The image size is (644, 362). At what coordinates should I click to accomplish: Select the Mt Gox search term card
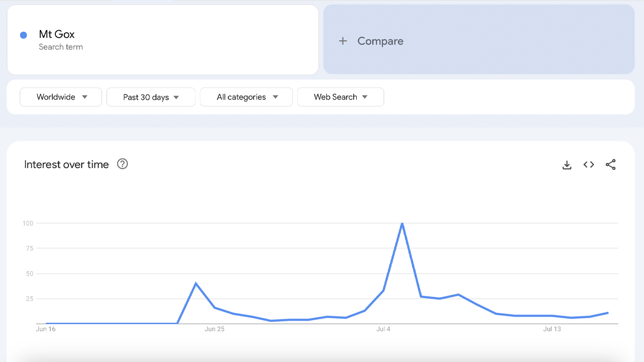click(x=162, y=39)
